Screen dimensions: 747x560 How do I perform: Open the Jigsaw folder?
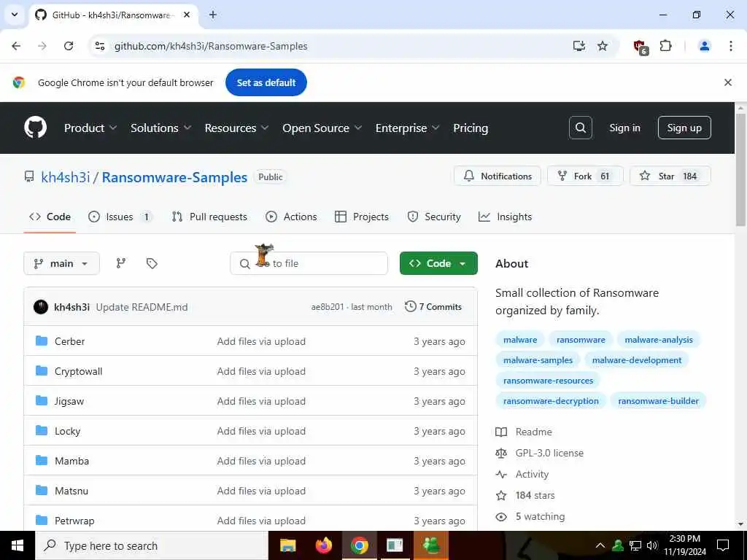click(69, 401)
